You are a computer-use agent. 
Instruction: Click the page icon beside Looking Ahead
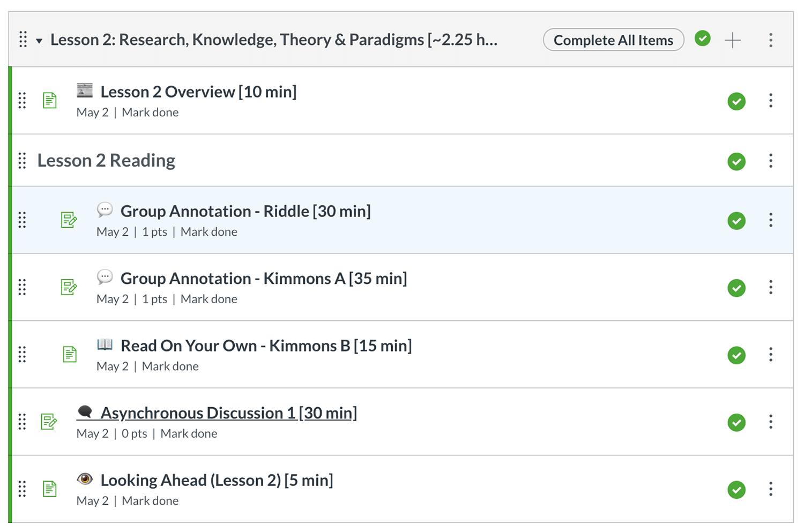click(50, 489)
